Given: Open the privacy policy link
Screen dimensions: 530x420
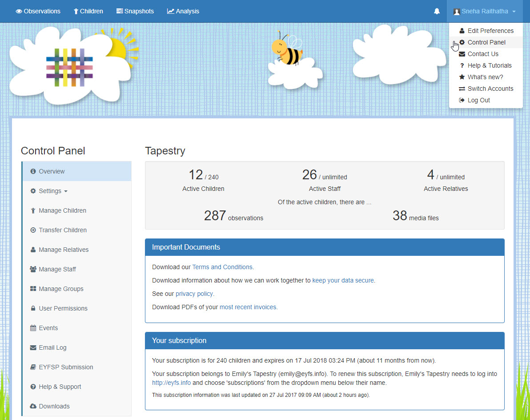Looking at the screenshot, I should point(194,294).
